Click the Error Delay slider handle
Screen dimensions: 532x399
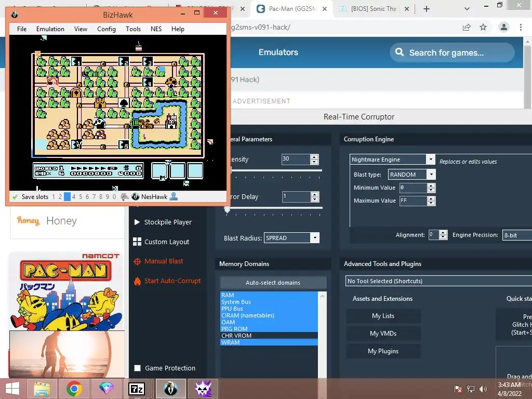[228, 209]
